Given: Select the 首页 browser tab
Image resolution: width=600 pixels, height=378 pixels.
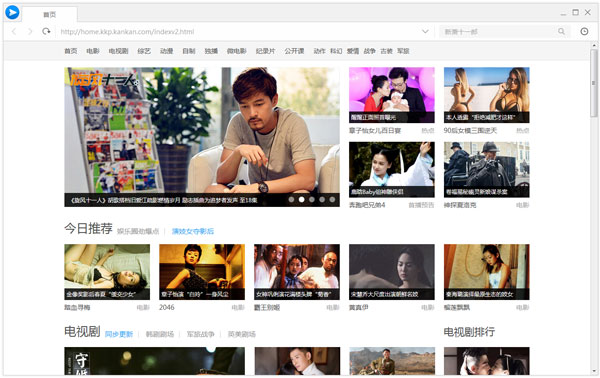Looking at the screenshot, I should [x=50, y=15].
